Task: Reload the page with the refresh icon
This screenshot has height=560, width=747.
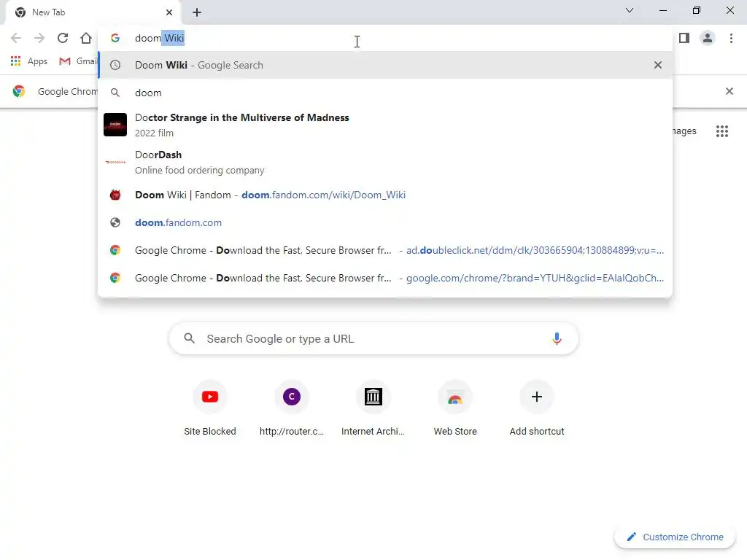Action: pyautogui.click(x=63, y=38)
